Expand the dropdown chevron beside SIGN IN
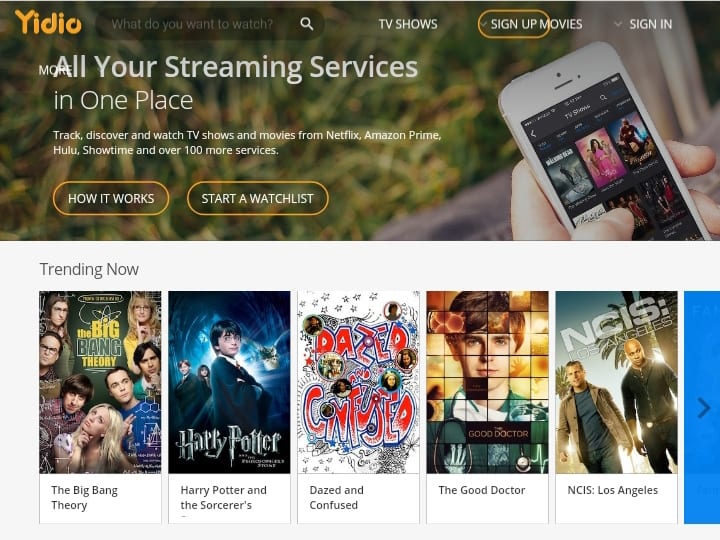The image size is (720, 540). (x=618, y=24)
